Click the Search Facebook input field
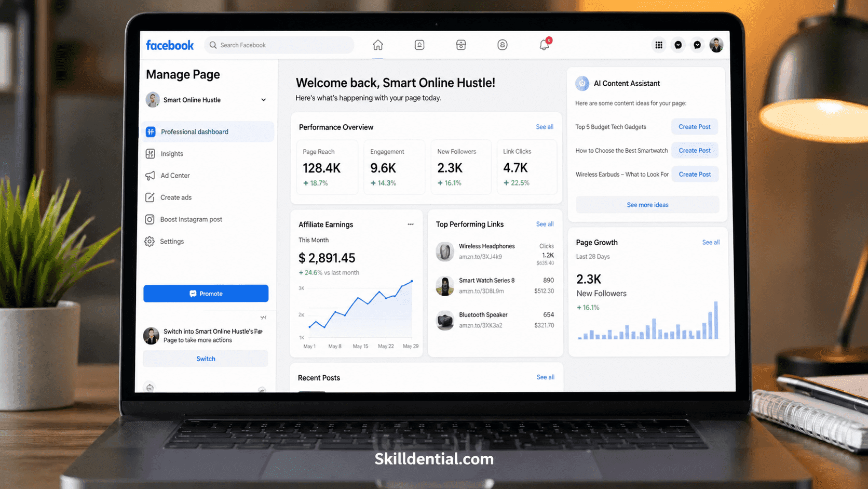Screen dimensions: 868x489 (x=279, y=45)
